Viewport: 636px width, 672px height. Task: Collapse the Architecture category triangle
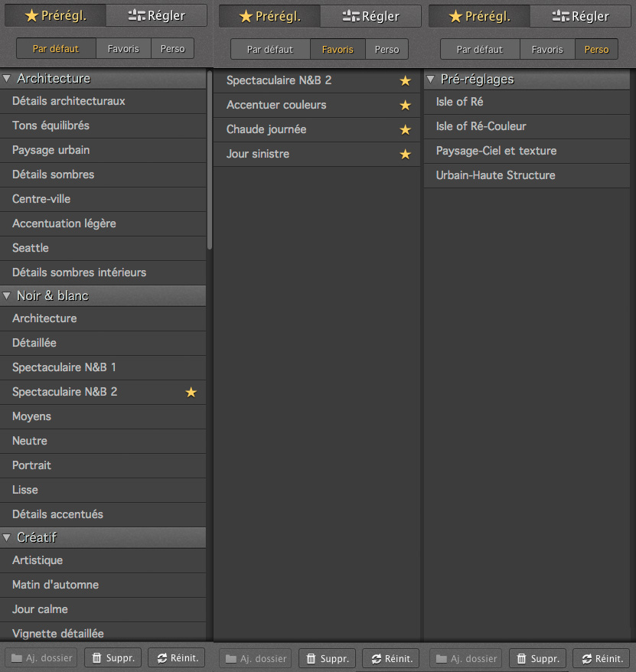click(6, 78)
